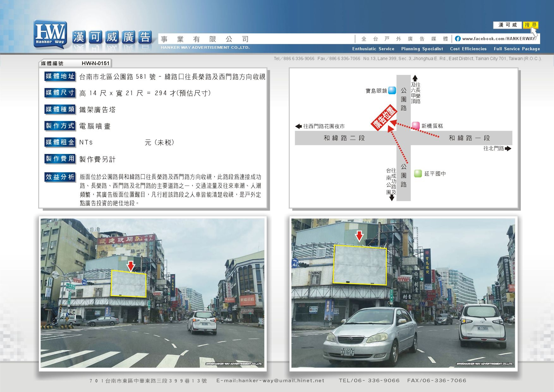Click the 和緯路二段 road label
Image resolution: width=554 pixels, height=392 pixels.
[344, 138]
